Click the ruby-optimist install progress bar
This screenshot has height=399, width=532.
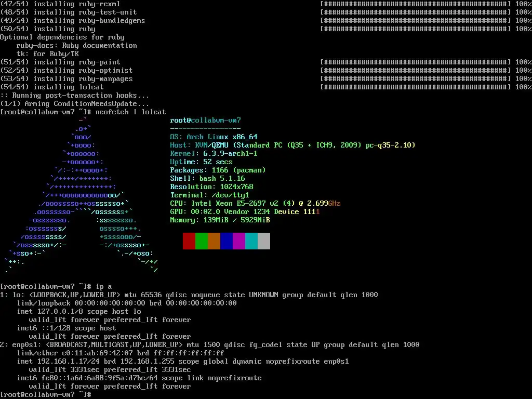pos(416,70)
